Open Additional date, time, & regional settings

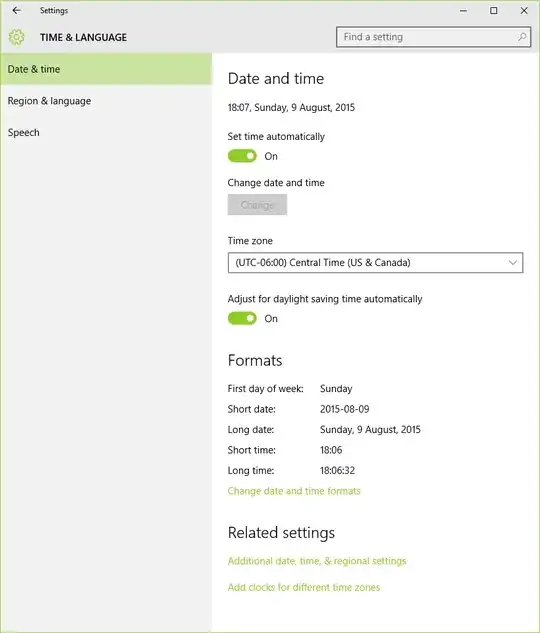[317, 561]
